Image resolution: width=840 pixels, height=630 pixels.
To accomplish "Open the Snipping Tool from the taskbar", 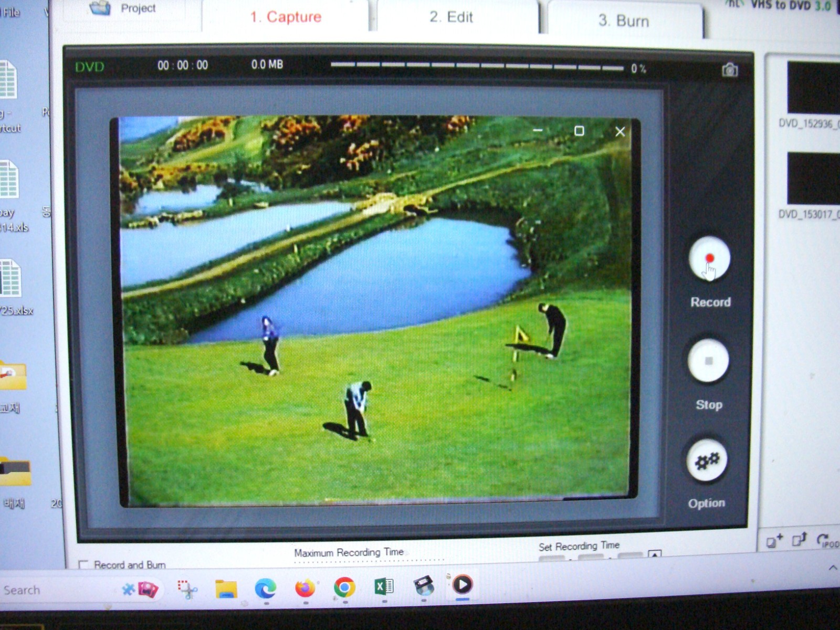I will click(x=187, y=589).
